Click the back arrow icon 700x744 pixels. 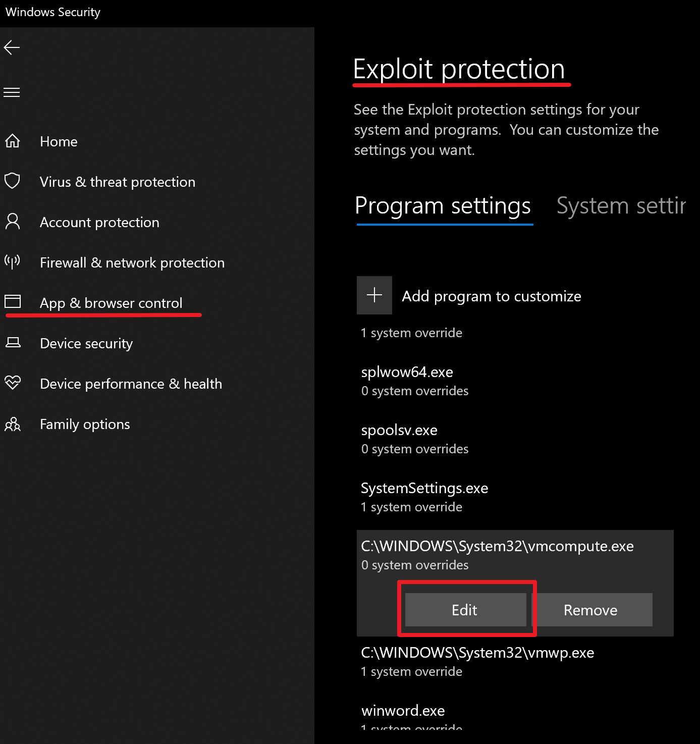tap(12, 48)
